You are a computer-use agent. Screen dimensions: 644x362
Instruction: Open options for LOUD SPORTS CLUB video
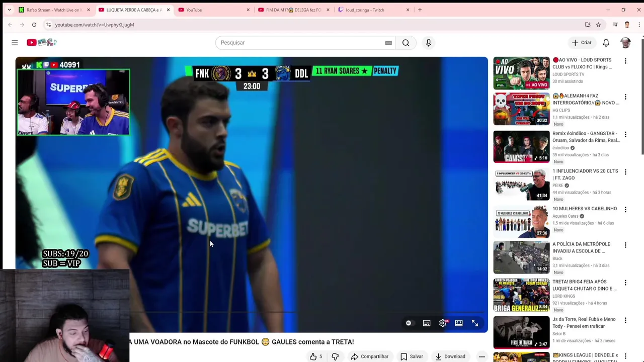tap(625, 61)
